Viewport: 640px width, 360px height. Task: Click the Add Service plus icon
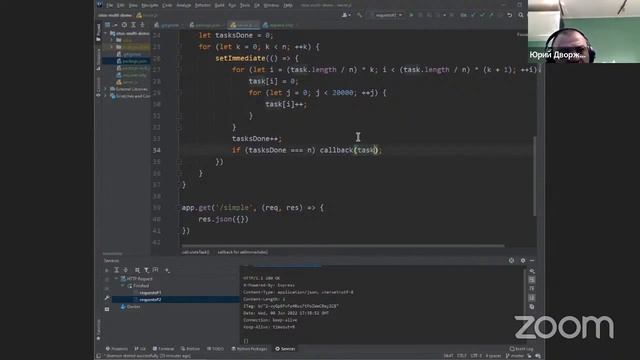click(167, 270)
